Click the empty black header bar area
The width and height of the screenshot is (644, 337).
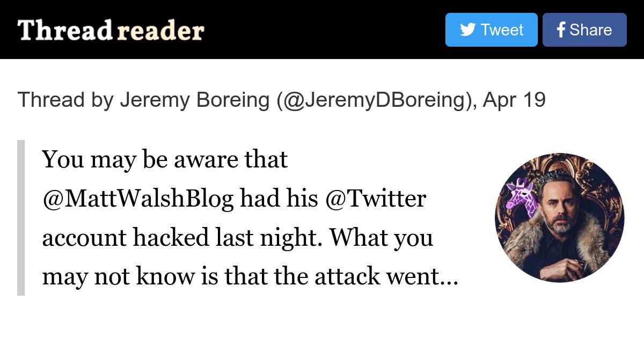coord(322,30)
